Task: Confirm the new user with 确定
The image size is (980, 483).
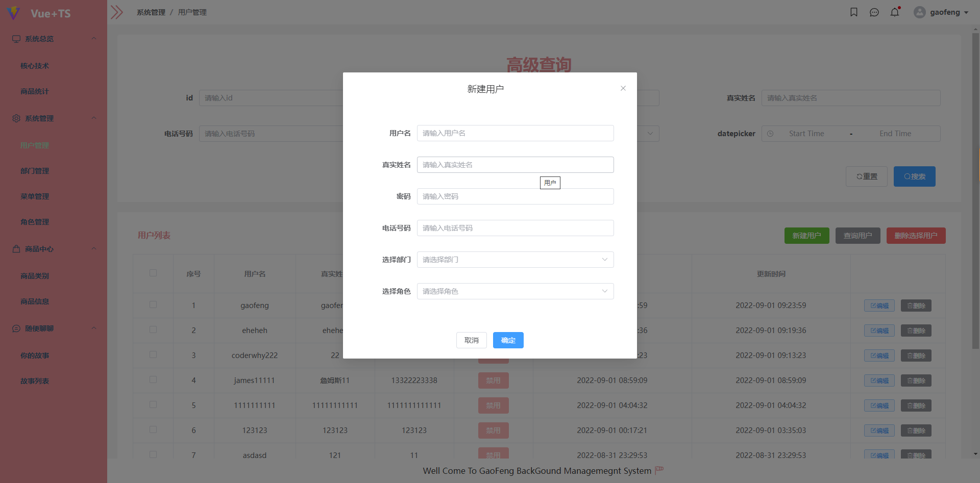Action: (508, 340)
